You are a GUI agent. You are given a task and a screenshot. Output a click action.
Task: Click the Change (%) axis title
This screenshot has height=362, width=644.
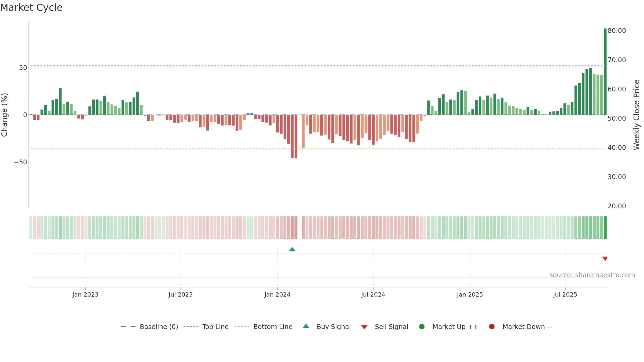[x=4, y=115]
